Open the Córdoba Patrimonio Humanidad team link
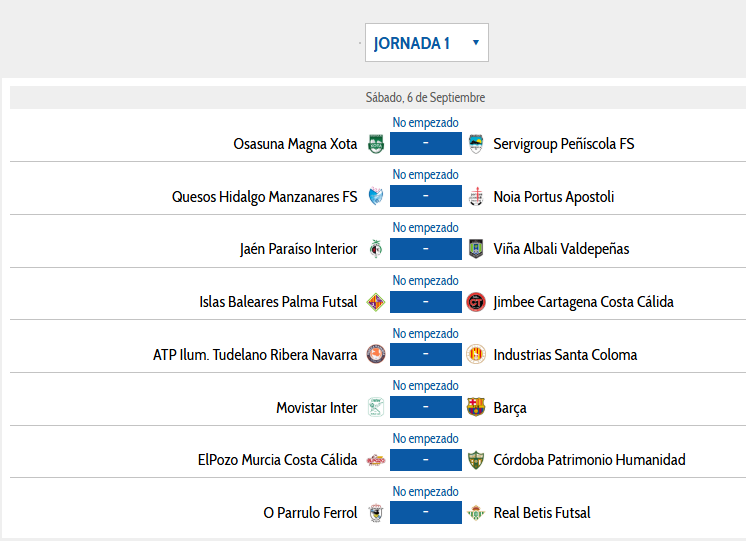Screen dimensions: 746x541 tap(589, 460)
